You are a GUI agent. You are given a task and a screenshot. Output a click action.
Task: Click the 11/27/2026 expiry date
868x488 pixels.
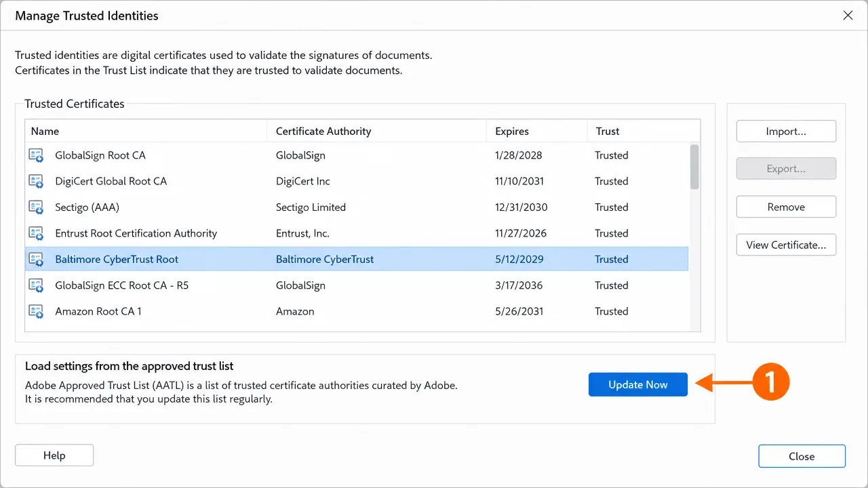click(520, 233)
